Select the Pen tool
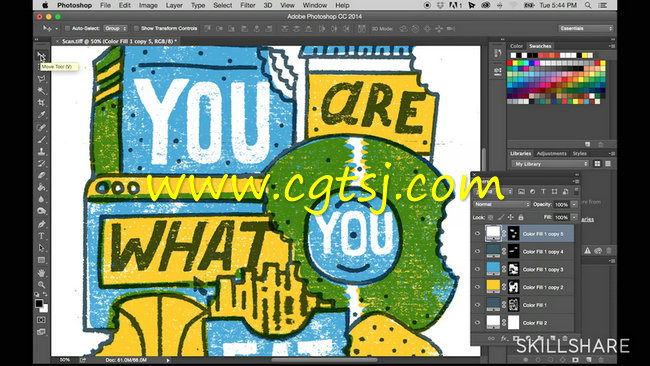The width and height of the screenshot is (650, 366). [41, 224]
